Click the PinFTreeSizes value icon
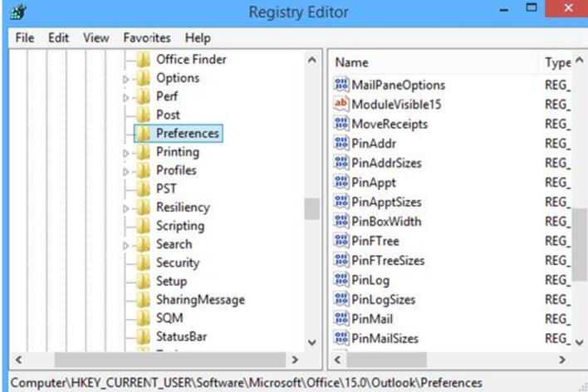The image size is (588, 392). point(341,260)
